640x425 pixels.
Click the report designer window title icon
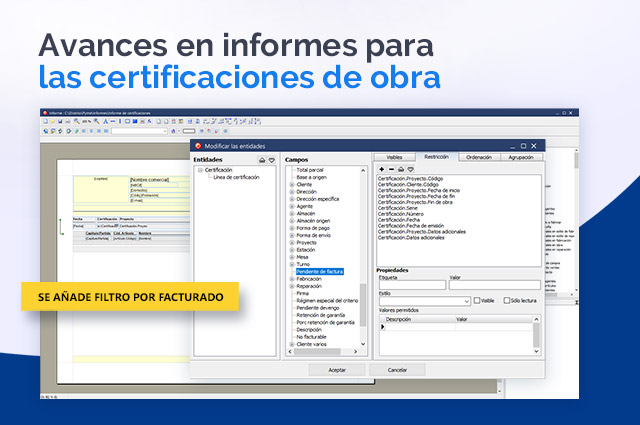[x=46, y=113]
